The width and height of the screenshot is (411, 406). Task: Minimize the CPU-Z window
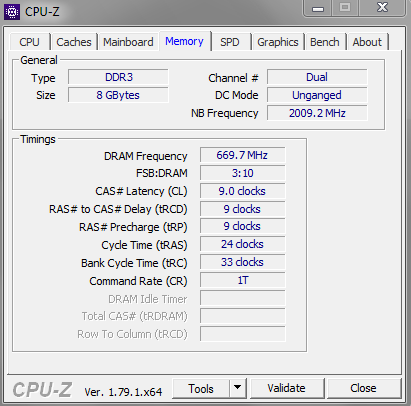[318, 8]
